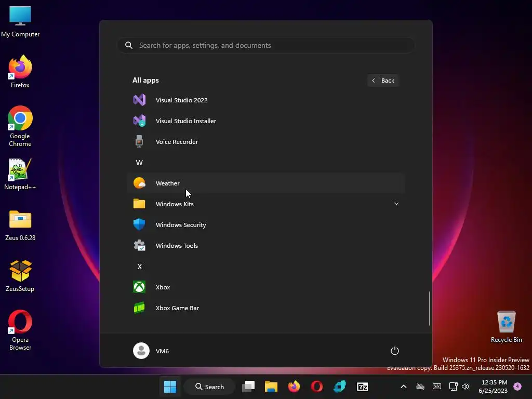Select the Zeus 0.6.28 folder
532x399 pixels.
point(20,225)
